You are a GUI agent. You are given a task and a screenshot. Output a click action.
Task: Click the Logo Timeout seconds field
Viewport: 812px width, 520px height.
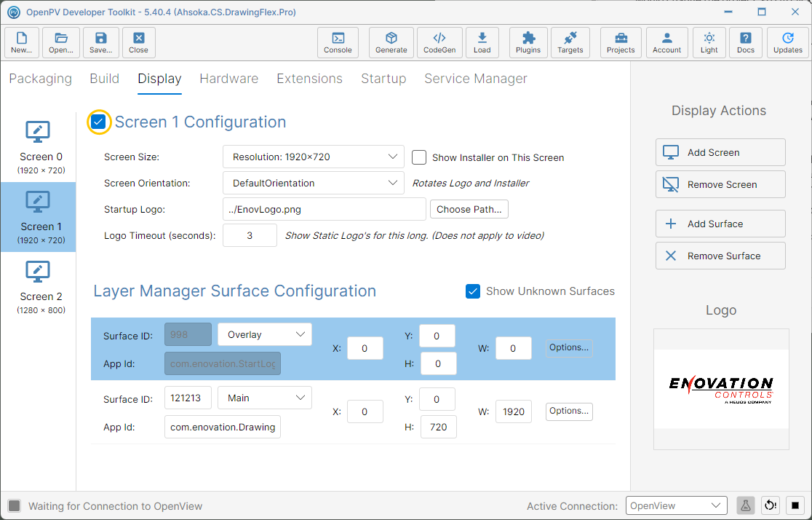coord(250,235)
